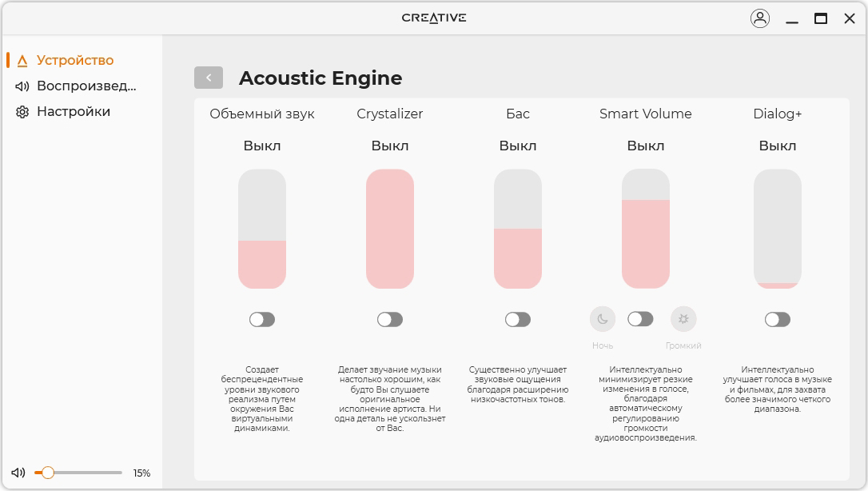Viewport: 868px width, 491px height.
Task: Enable the Объемный звук toggle
Action: click(262, 320)
